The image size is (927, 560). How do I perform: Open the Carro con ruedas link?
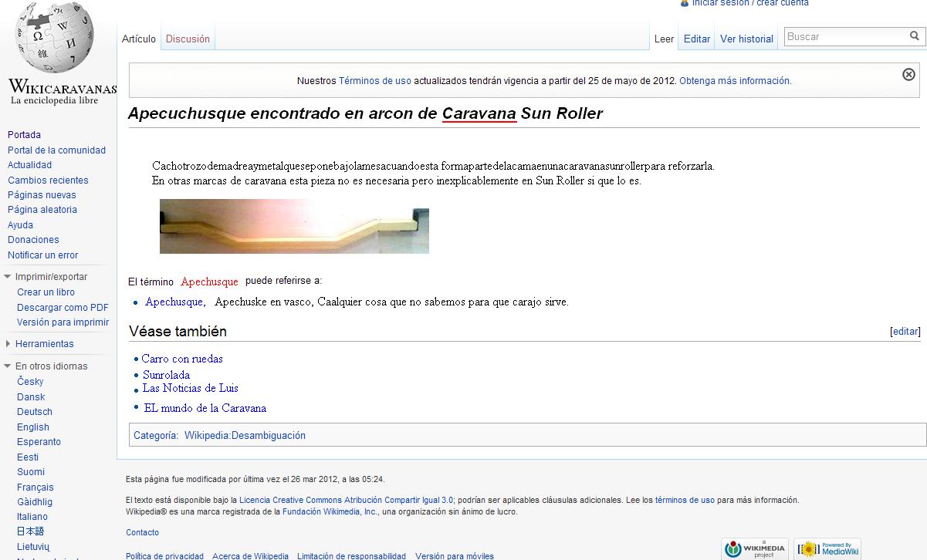182,359
